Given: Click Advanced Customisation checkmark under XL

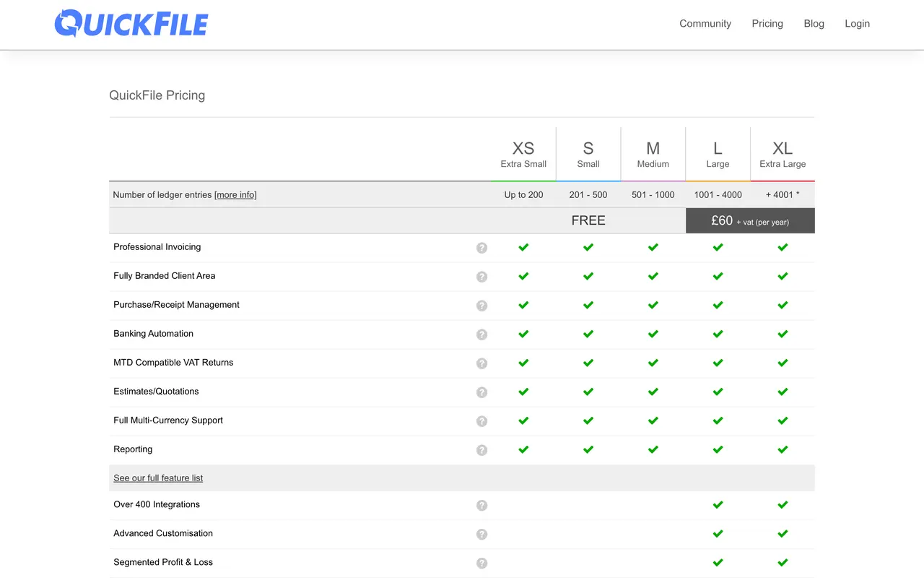Looking at the screenshot, I should pos(783,534).
